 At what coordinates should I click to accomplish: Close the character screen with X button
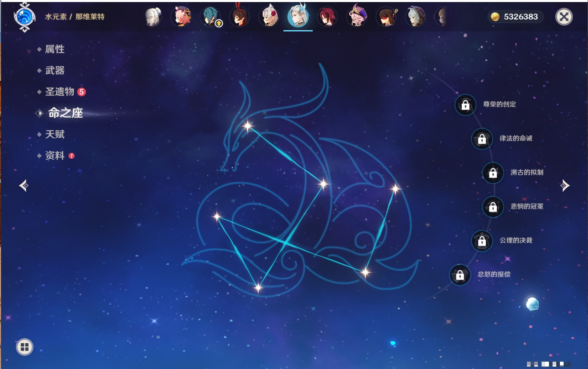(x=564, y=17)
